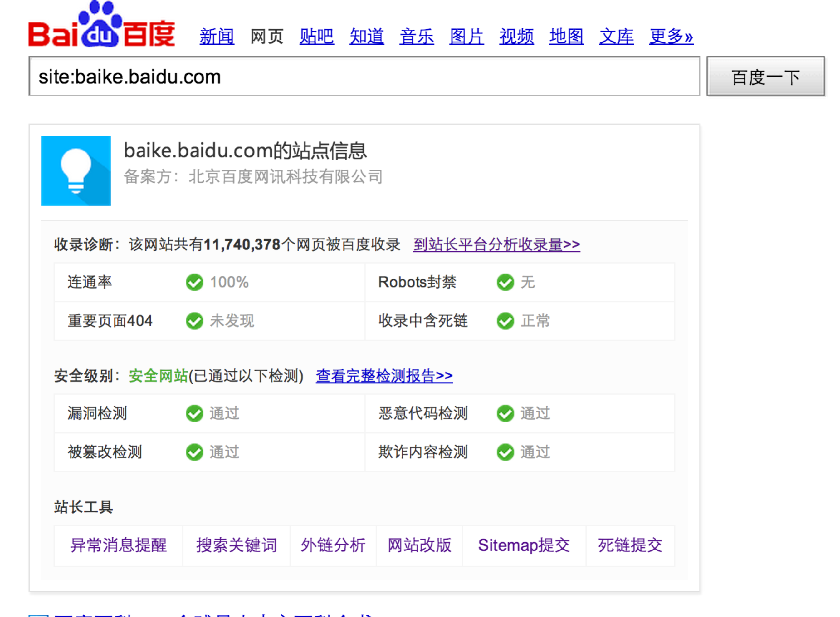Screen dimensions: 840x617
Task: Click the 11,740,378 indexed pages count
Action: coord(242,244)
